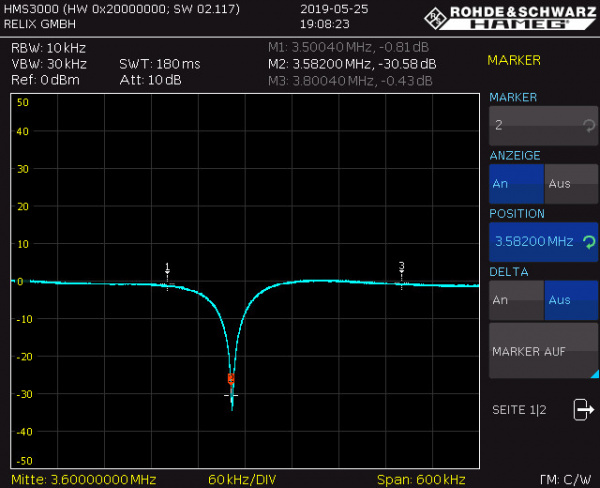Click the M1: 3.50040 MHz readout
Viewport: 600px width, 488px height.
pyautogui.click(x=348, y=47)
